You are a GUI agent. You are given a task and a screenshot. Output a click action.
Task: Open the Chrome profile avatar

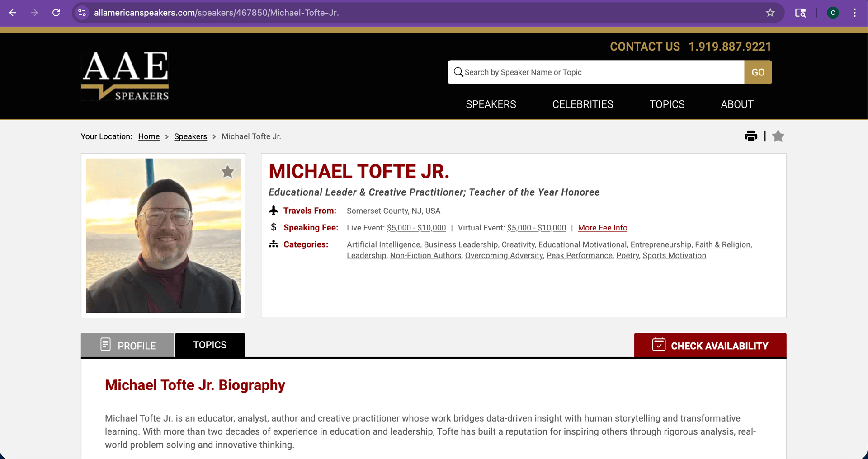click(x=833, y=13)
